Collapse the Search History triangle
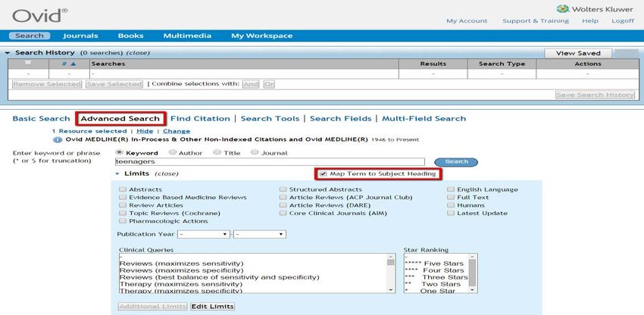644x315 pixels. pos(8,53)
